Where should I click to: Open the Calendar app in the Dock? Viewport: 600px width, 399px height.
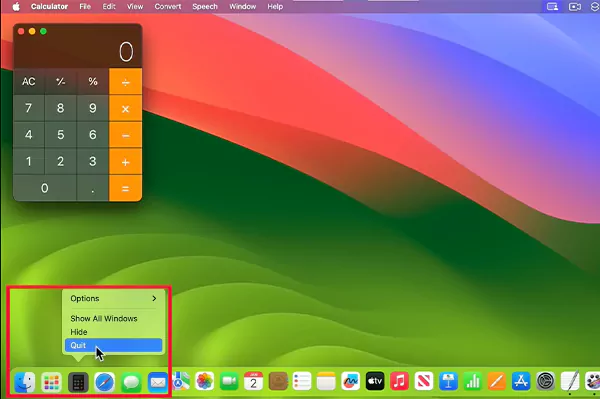click(x=253, y=381)
